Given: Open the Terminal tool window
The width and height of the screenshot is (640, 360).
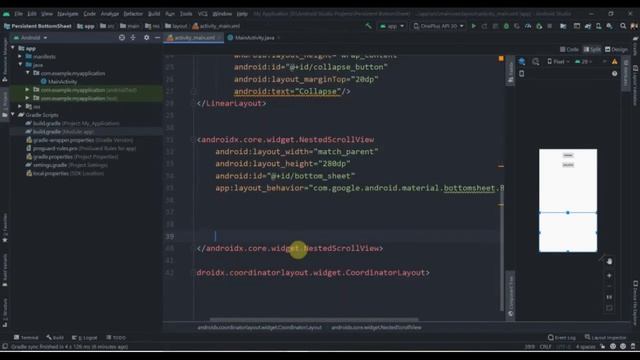Looking at the screenshot, I should (x=26, y=338).
